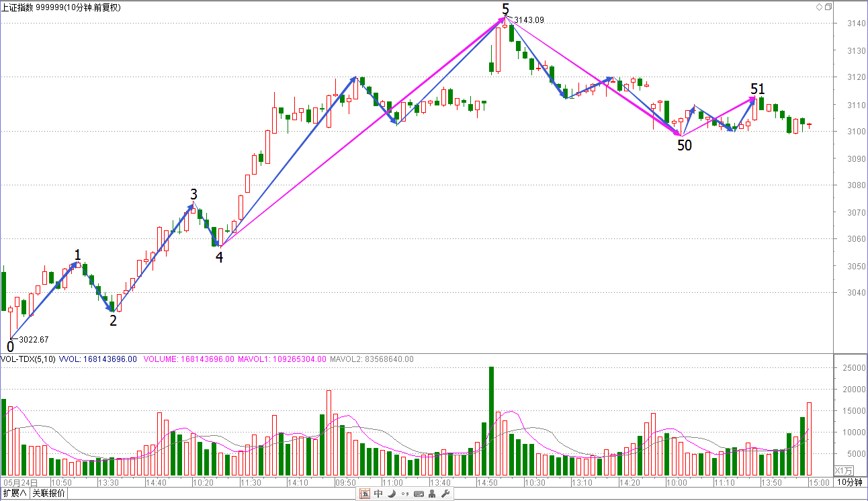Click the overlapping windows restore icon
Screen dimensions: 868x501
(828, 7)
